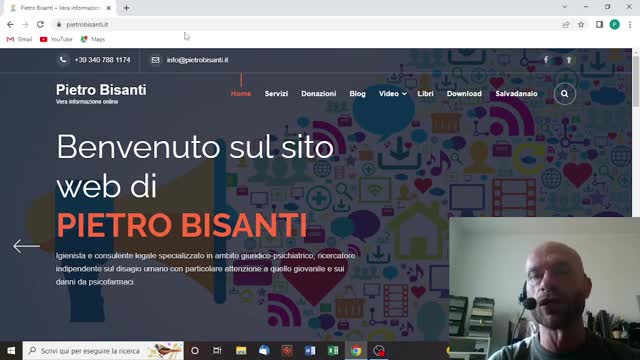Open the Gmail bookmark
The height and width of the screenshot is (360, 640).
point(20,39)
